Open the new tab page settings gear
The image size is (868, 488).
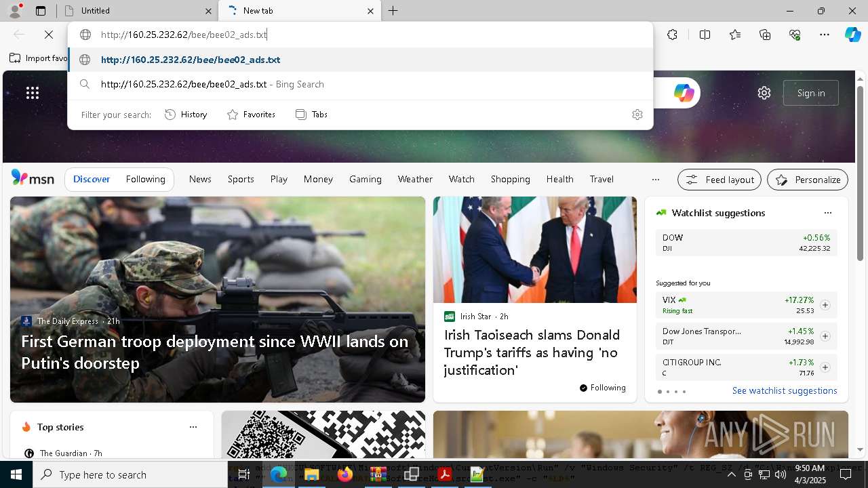point(764,93)
